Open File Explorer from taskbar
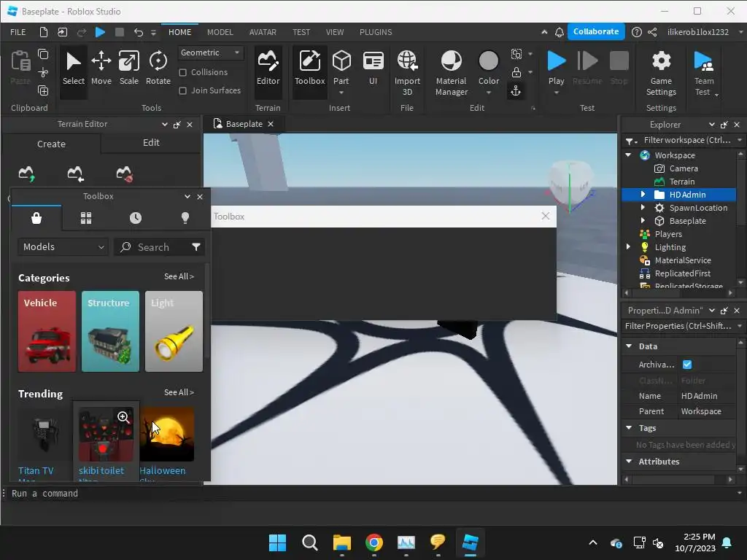This screenshot has width=747, height=560. coord(341,542)
